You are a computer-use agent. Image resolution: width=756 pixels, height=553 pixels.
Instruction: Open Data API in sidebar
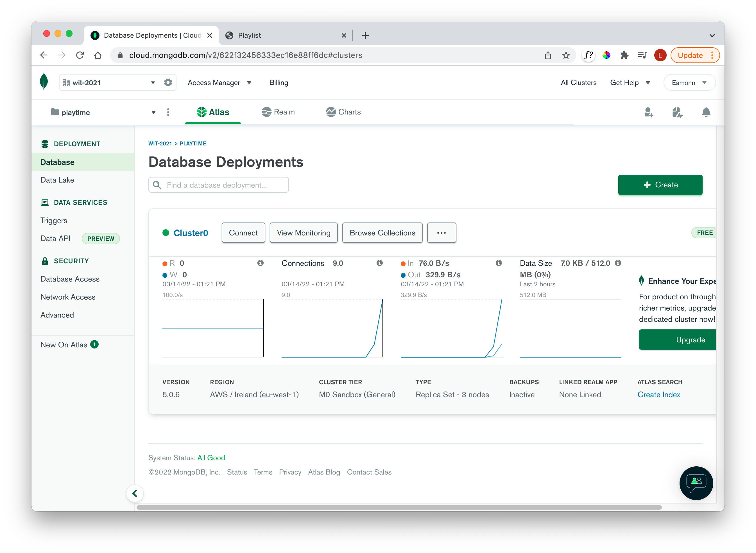[55, 238]
